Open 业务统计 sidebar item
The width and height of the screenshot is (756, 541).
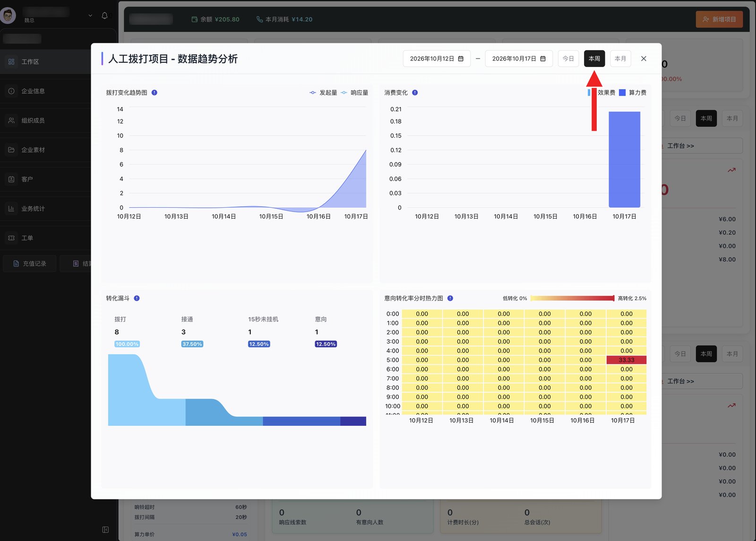click(46, 209)
